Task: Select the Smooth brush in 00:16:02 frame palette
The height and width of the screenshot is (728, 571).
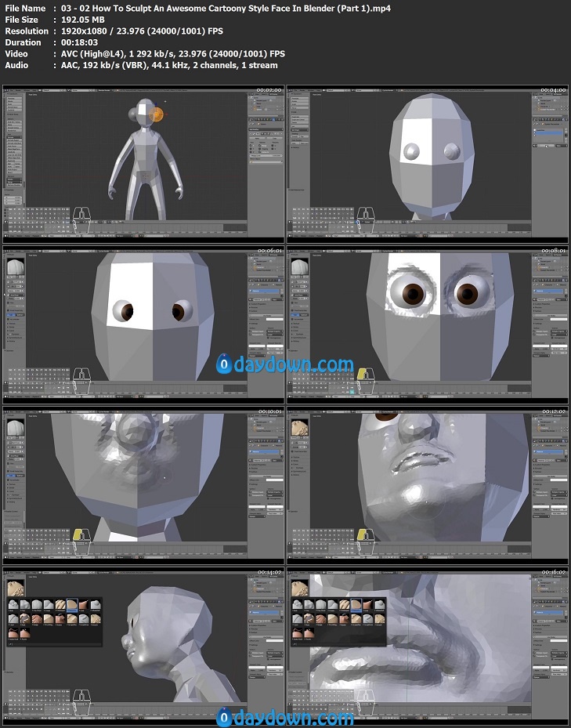Action: 380,618
